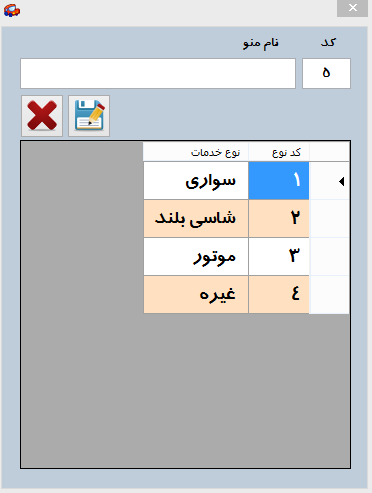This screenshot has height=493, width=372.
Task: Click the نام منو text field
Action: [x=158, y=74]
